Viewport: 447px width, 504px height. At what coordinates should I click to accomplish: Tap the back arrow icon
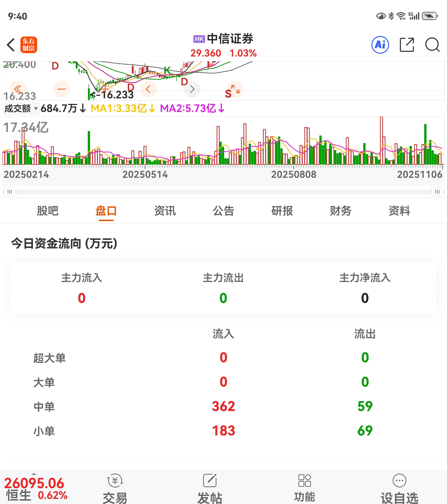11,45
